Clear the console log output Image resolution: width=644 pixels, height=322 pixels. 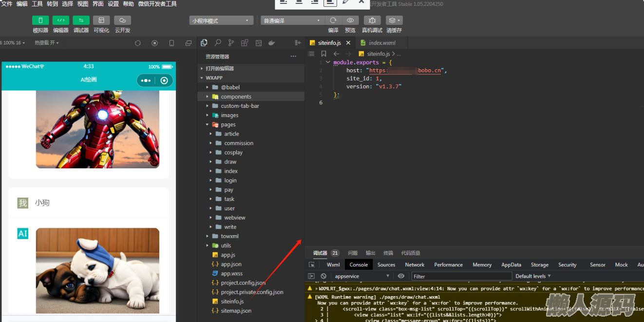(323, 276)
